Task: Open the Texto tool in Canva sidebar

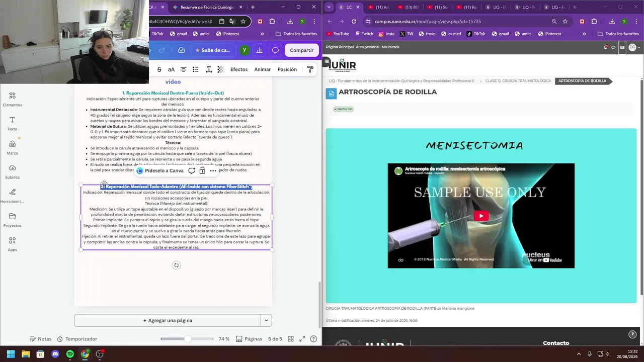Action: 12,123
